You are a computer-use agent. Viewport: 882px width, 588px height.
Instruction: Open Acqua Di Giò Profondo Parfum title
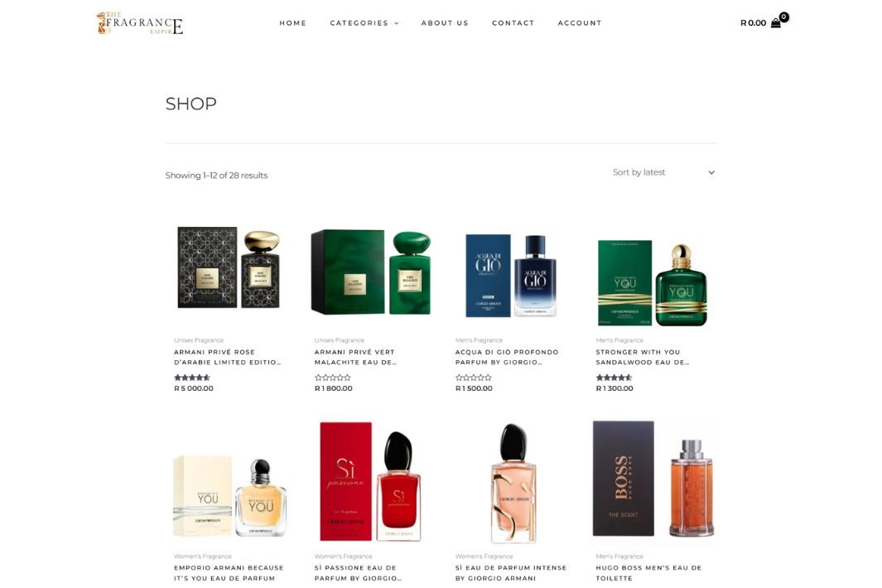pos(507,357)
